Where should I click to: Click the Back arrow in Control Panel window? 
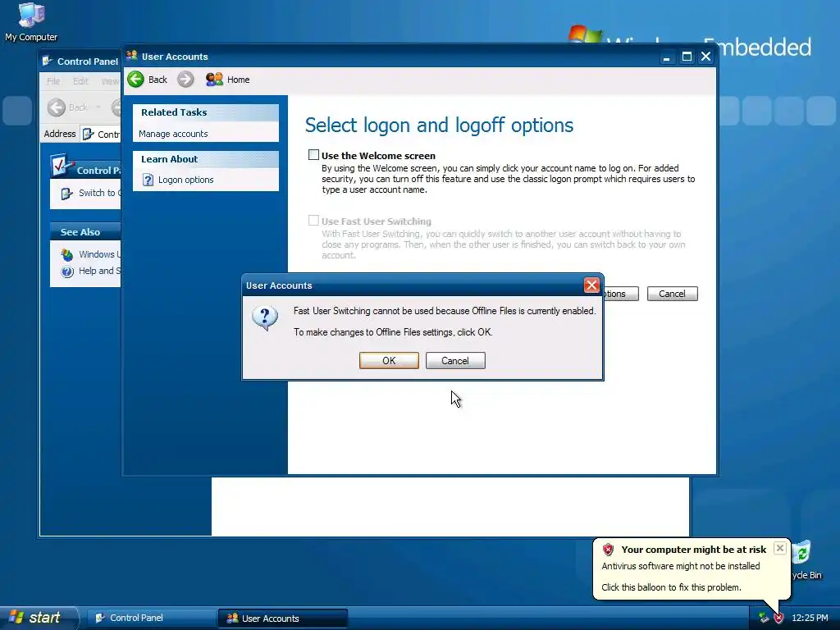(x=57, y=107)
